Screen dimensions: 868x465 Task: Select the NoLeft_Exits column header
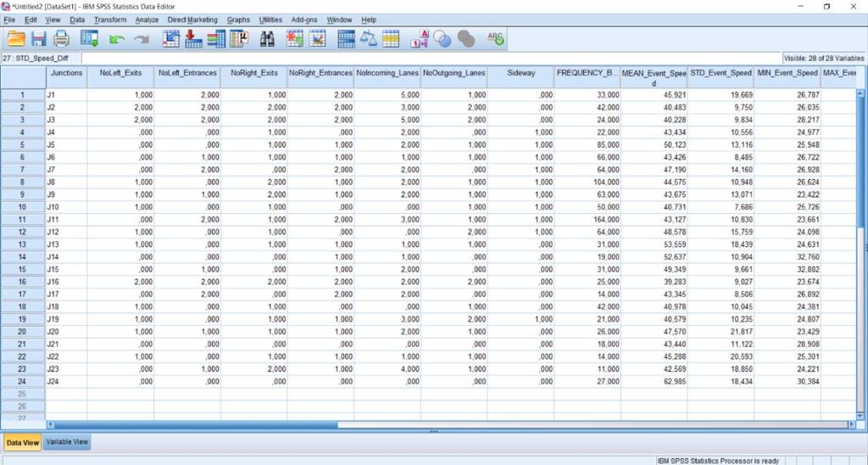click(120, 77)
